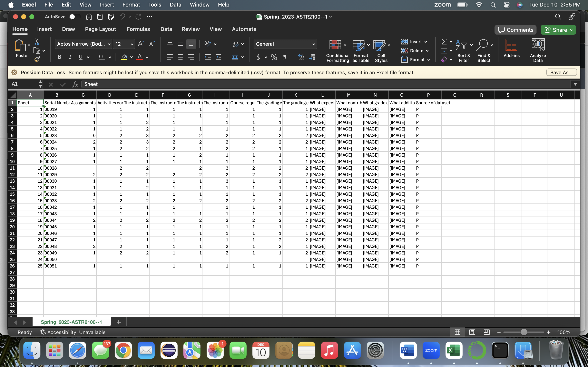
Task: Click the yellow fill color swatch
Action: [x=124, y=57]
